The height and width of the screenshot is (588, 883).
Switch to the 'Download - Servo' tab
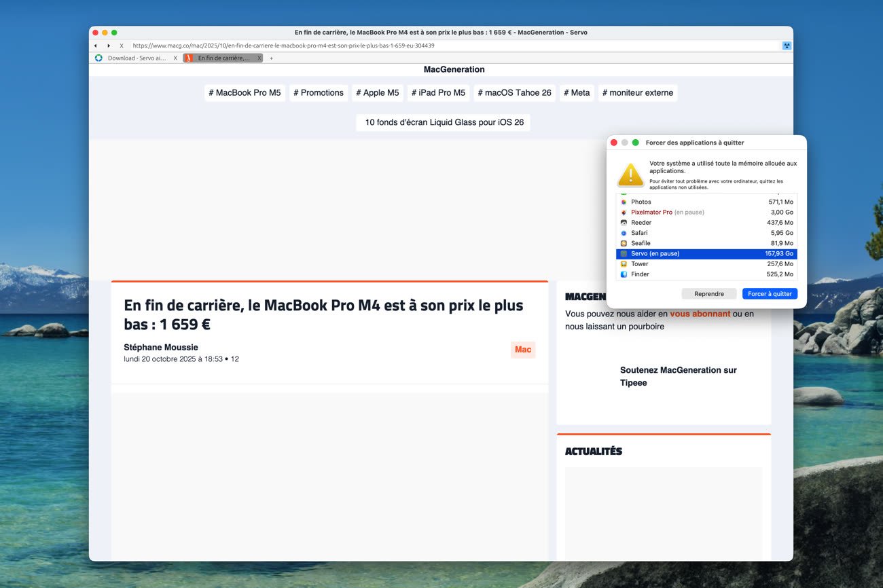136,58
